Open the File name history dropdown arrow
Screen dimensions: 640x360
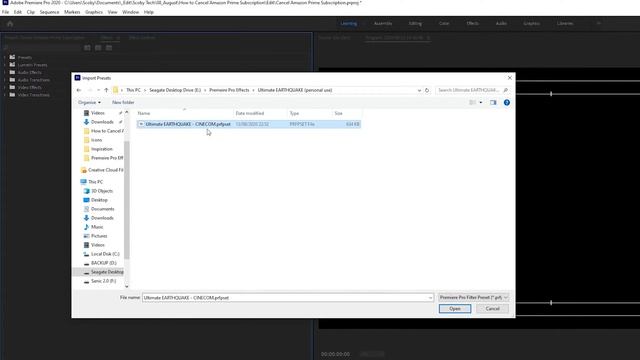[x=430, y=298]
